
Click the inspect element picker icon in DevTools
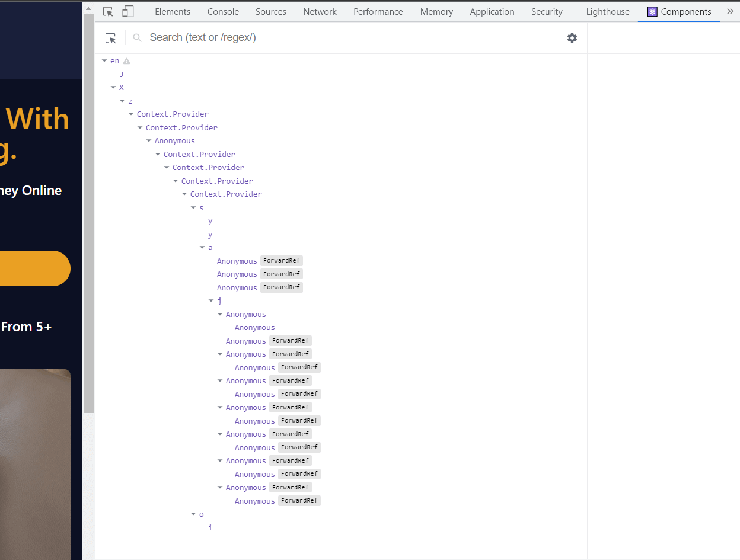pos(108,12)
